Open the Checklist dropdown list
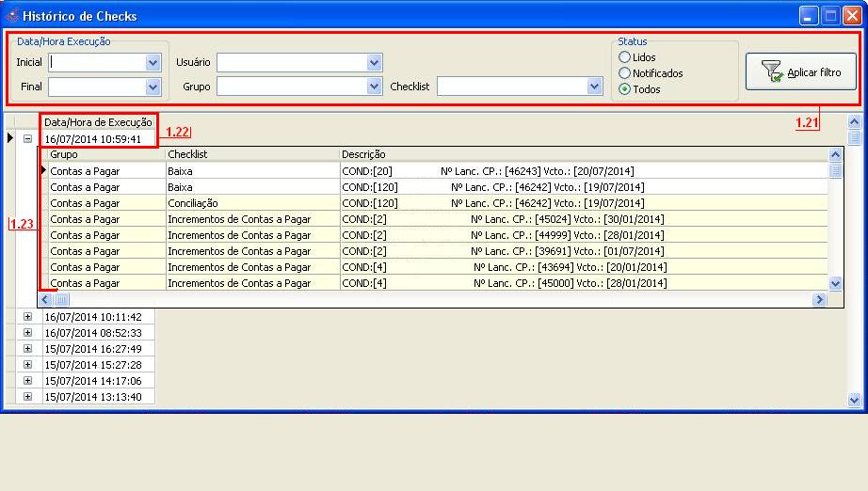868x491 pixels. pos(594,87)
